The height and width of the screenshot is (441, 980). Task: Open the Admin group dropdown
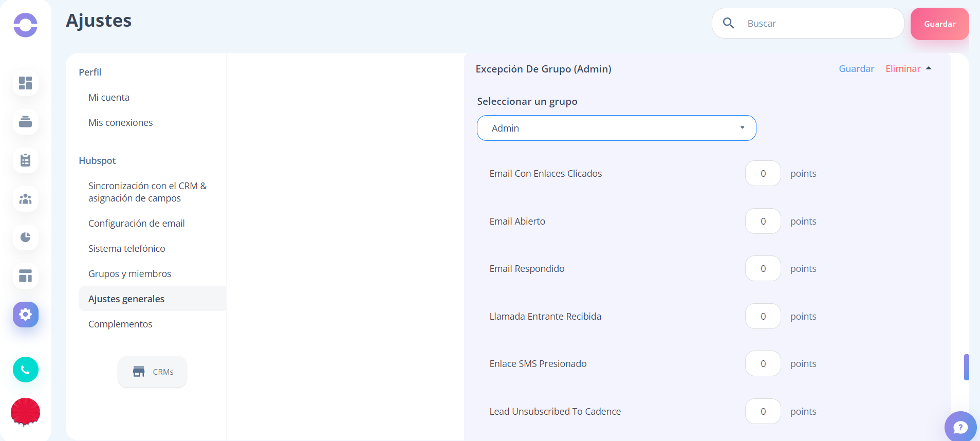(616, 128)
